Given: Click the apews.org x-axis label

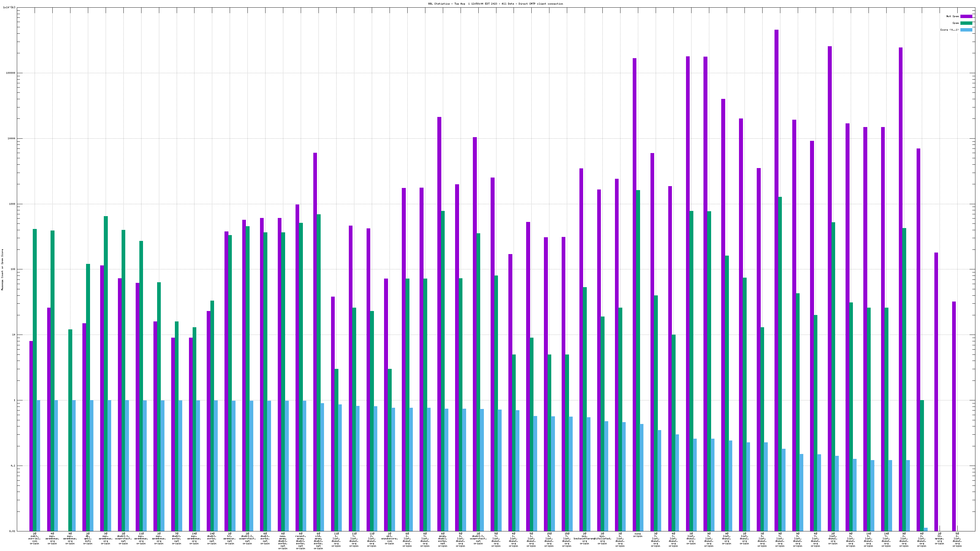Looking at the screenshot, I should 939,538.
